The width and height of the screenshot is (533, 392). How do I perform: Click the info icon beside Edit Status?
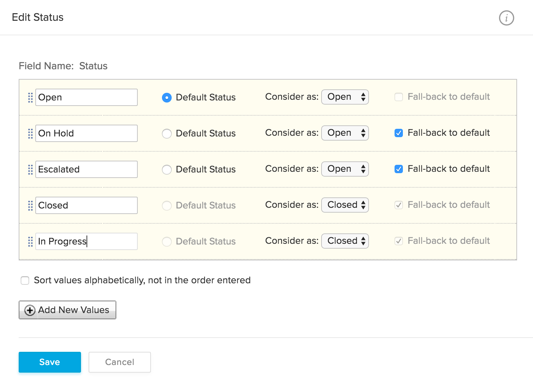point(506,18)
